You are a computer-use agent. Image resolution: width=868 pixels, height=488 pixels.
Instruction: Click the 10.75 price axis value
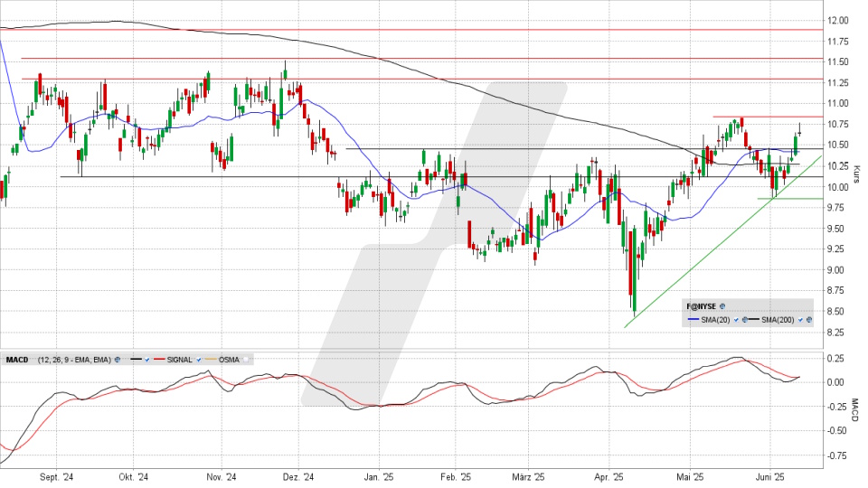pos(837,125)
